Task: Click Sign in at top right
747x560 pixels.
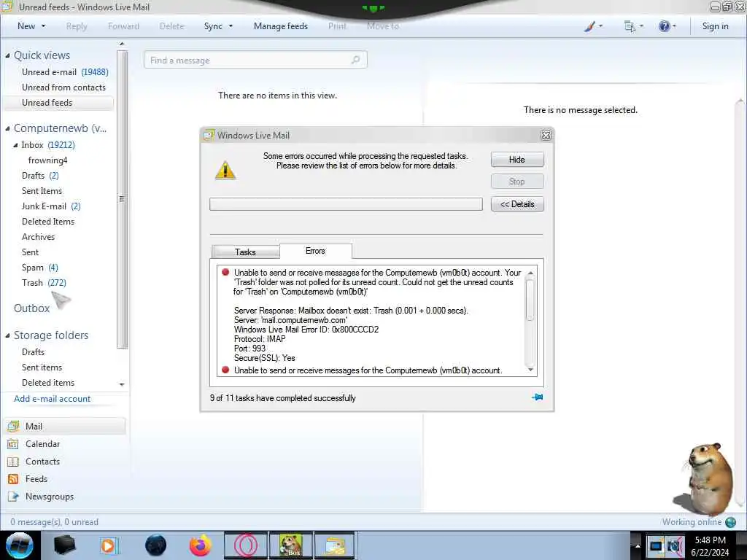Action: pyautogui.click(x=715, y=26)
